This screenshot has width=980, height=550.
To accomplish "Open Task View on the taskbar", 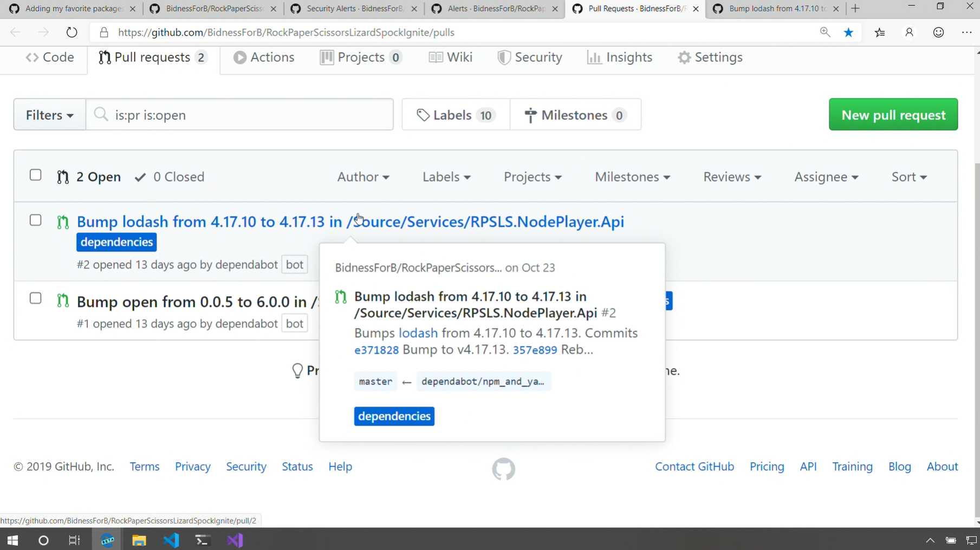I will click(x=74, y=540).
